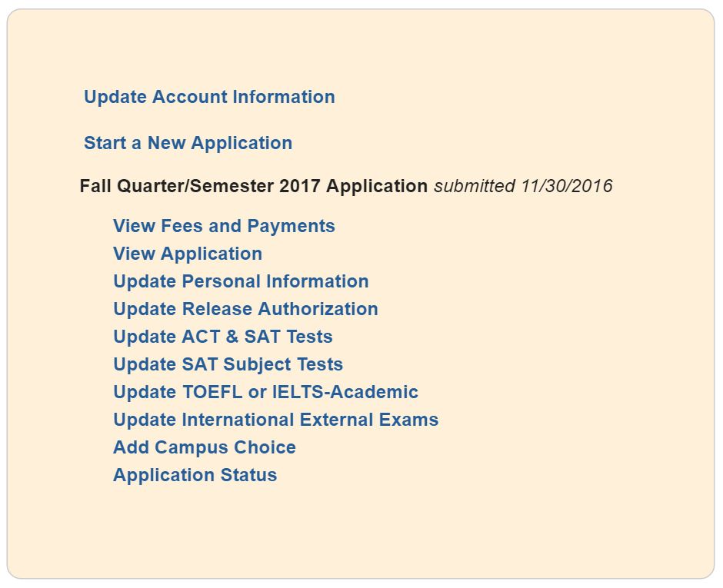Image resolution: width=723 pixels, height=588 pixels.
Task: Go to Update Personal Information
Action: (x=242, y=281)
